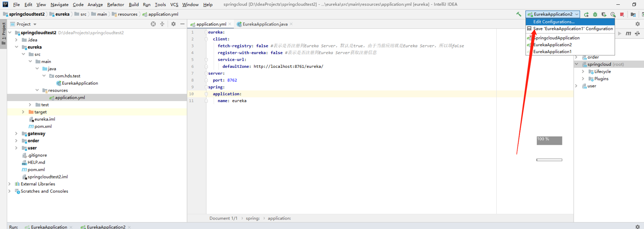Collapse the com.hds.test package
644x229 pixels.
pyautogui.click(x=44, y=76)
